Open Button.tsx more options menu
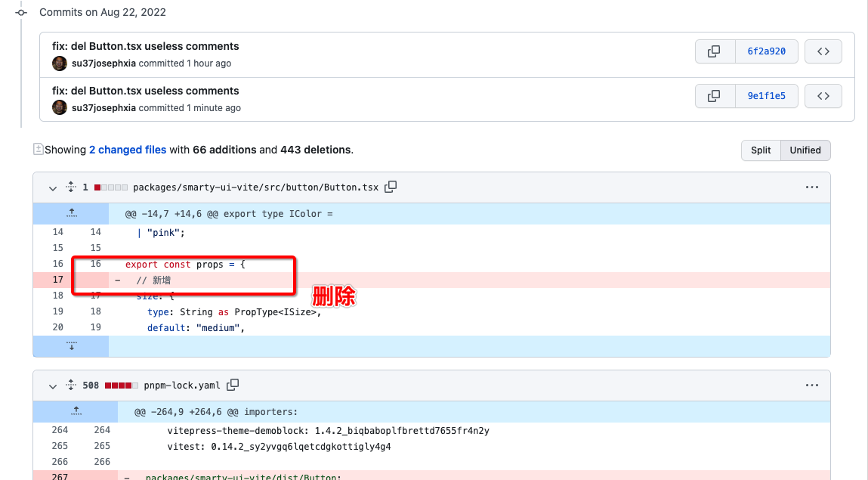868x480 pixels. coord(811,187)
